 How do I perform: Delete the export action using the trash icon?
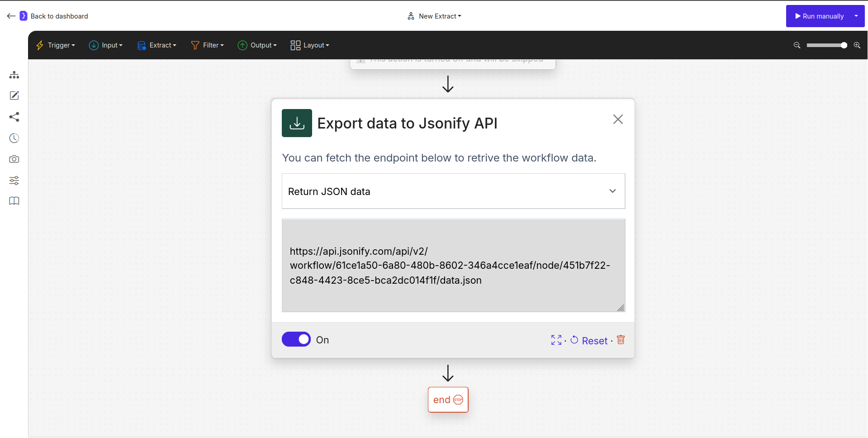click(x=620, y=339)
